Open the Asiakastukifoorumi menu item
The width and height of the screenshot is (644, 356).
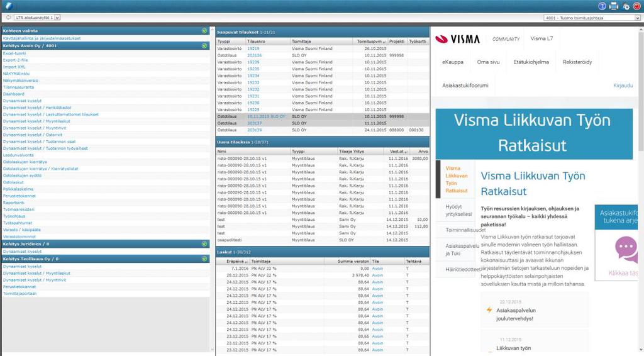click(x=465, y=86)
